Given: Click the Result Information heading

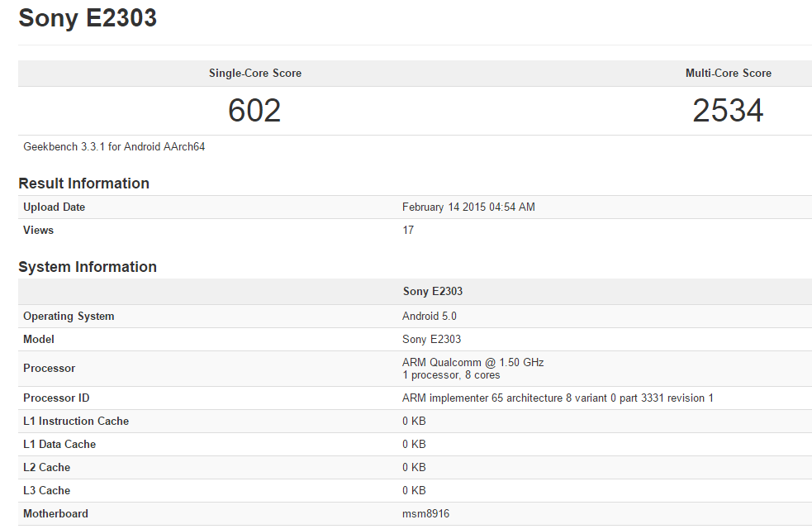Looking at the screenshot, I should (84, 183).
